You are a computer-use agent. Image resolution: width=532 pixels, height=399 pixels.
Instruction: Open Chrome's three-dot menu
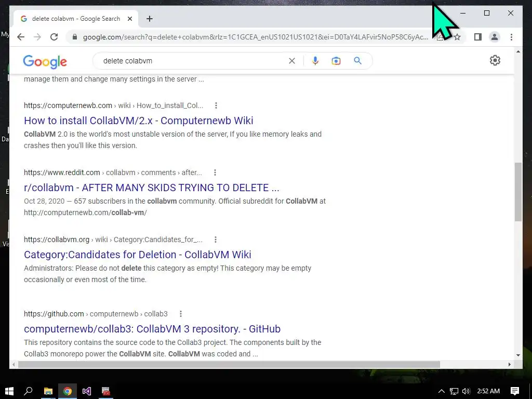point(511,37)
